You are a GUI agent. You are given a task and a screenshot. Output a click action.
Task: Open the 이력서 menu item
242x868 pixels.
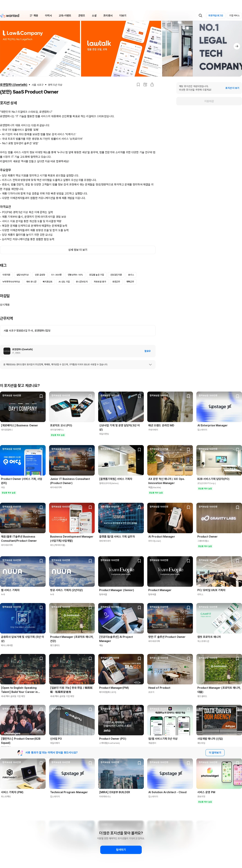click(48, 16)
